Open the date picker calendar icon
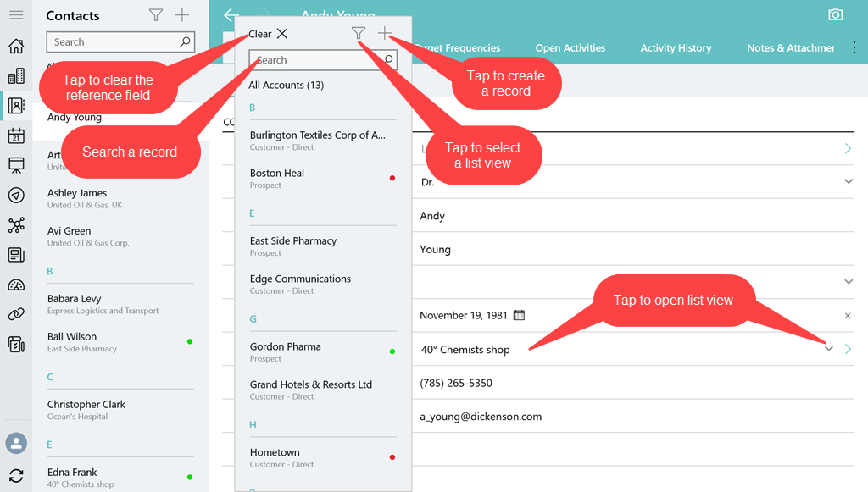The height and width of the screenshot is (492, 868). point(520,315)
